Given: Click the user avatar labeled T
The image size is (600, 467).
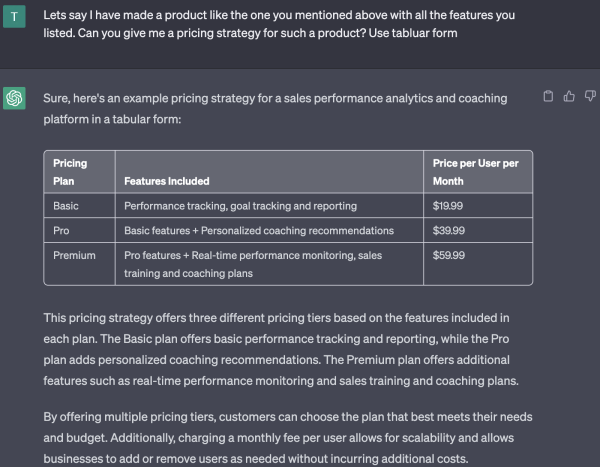Looking at the screenshot, I should point(14,18).
